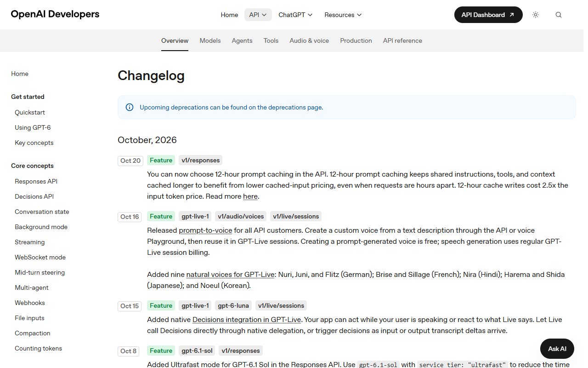The image size is (588, 368).
Task: Open search with the magnifier icon
Action: (559, 15)
